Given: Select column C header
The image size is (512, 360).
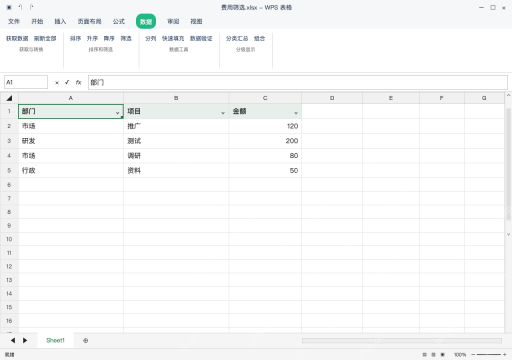Looking at the screenshot, I should (x=265, y=98).
